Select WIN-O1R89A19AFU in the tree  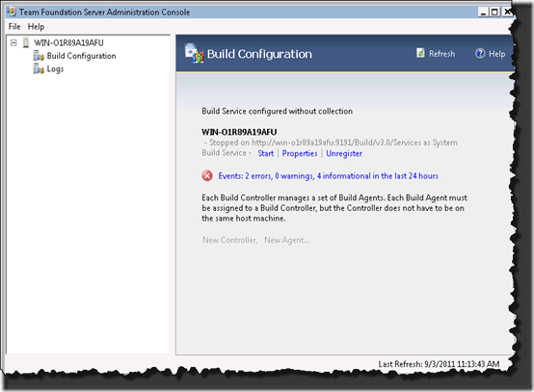click(68, 43)
